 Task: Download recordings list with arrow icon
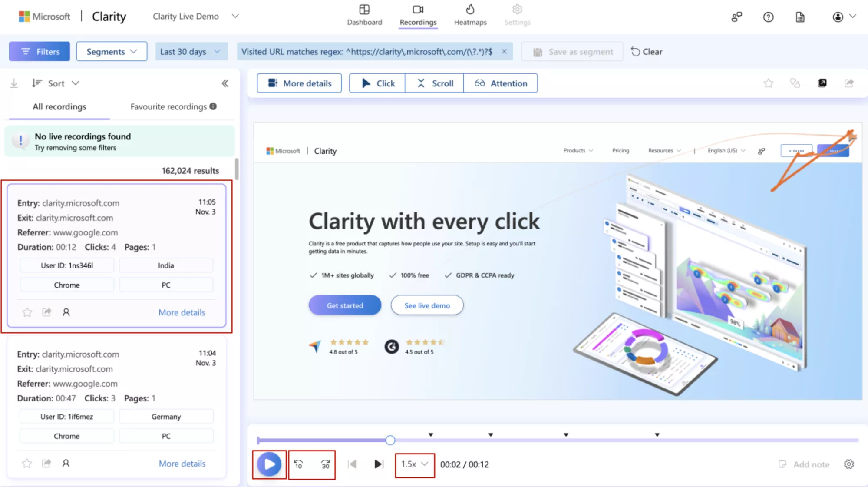click(x=14, y=83)
